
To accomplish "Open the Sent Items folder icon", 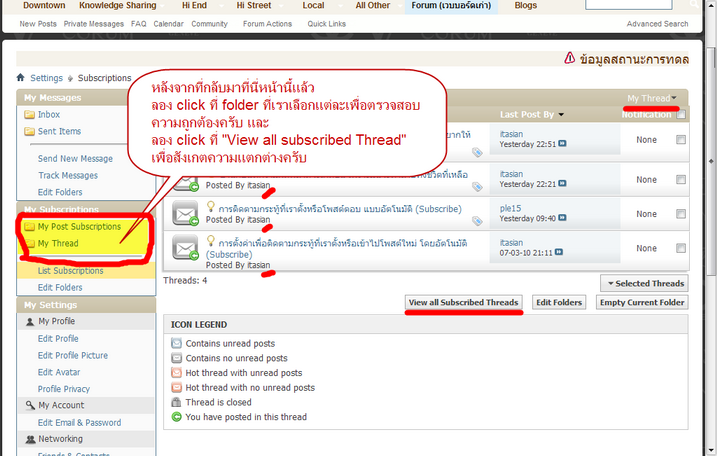I will (29, 131).
